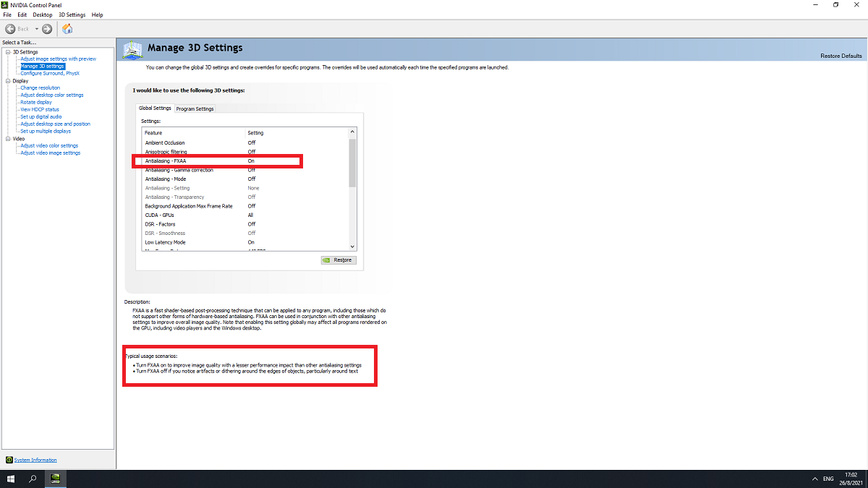This screenshot has width=868, height=488.
Task: Open Set up digital audio
Action: point(41,117)
